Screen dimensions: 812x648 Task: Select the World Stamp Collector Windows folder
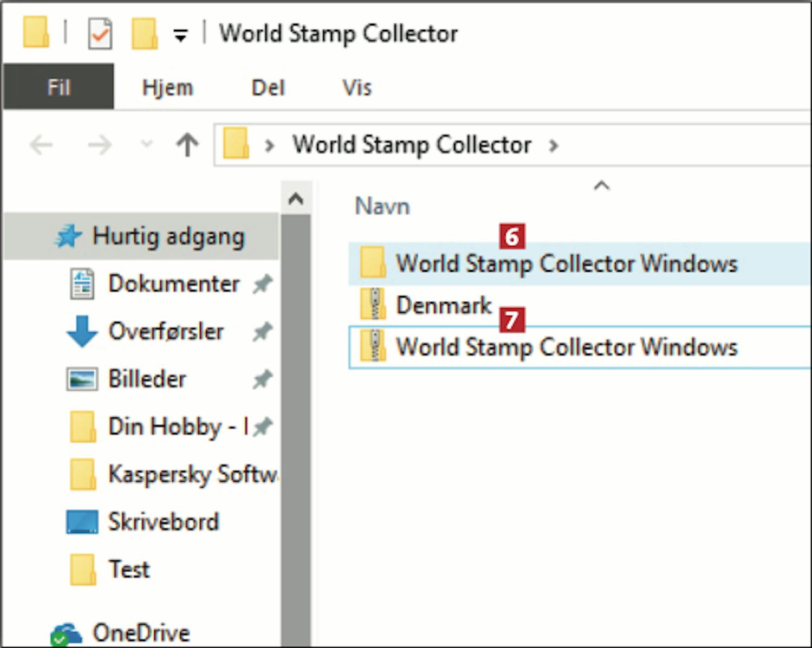[566, 264]
